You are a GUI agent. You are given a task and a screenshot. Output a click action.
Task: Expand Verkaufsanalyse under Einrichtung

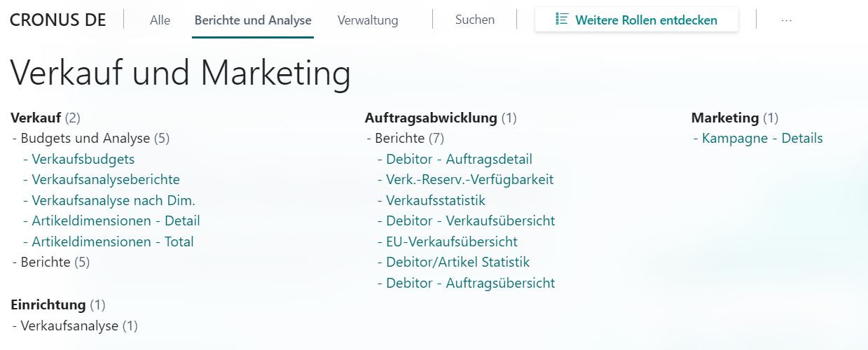tap(75, 325)
